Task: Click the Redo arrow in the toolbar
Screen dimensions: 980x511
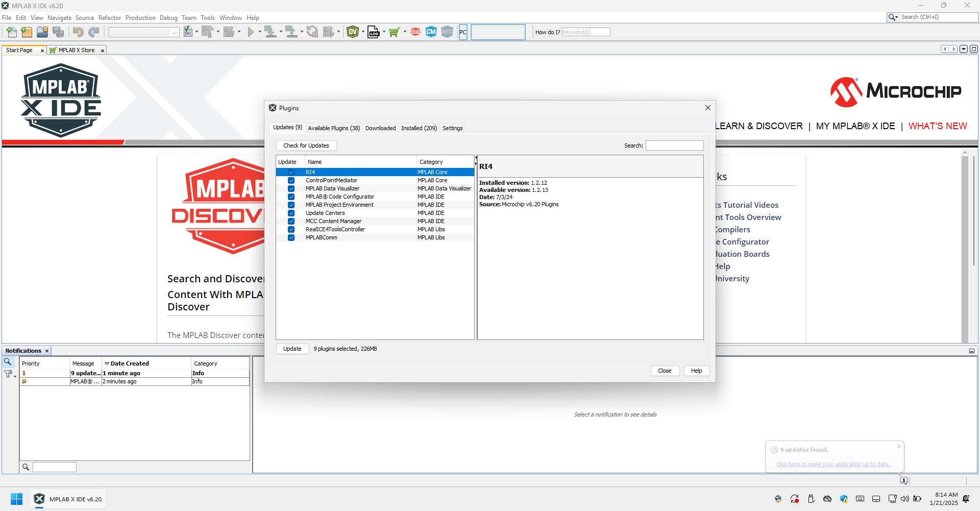Action: [94, 32]
